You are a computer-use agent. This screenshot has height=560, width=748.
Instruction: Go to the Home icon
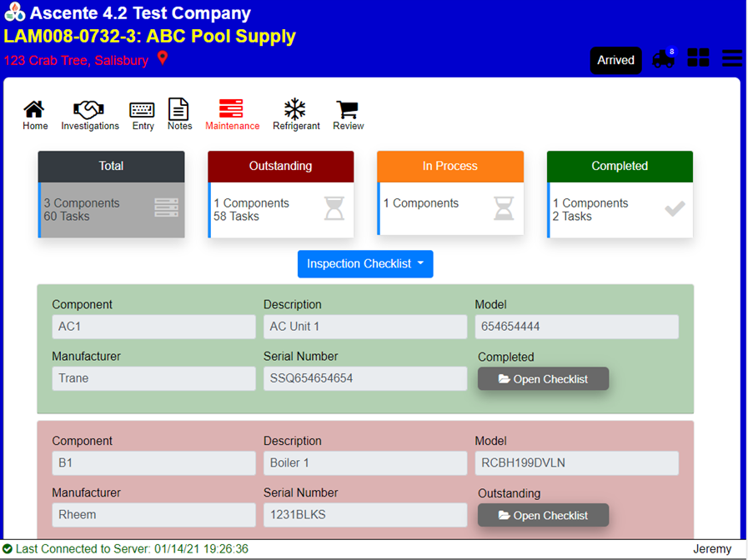pos(34,110)
